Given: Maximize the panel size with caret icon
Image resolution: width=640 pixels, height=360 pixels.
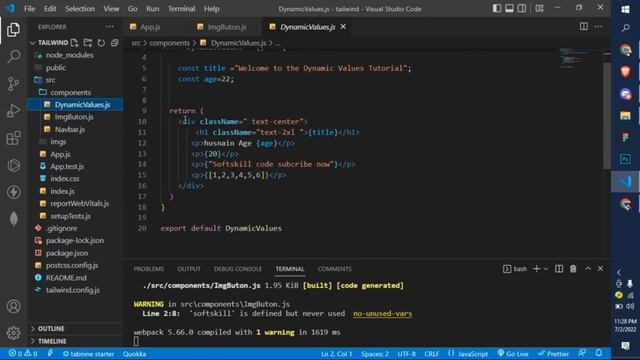Looking at the screenshot, I should coord(588,269).
